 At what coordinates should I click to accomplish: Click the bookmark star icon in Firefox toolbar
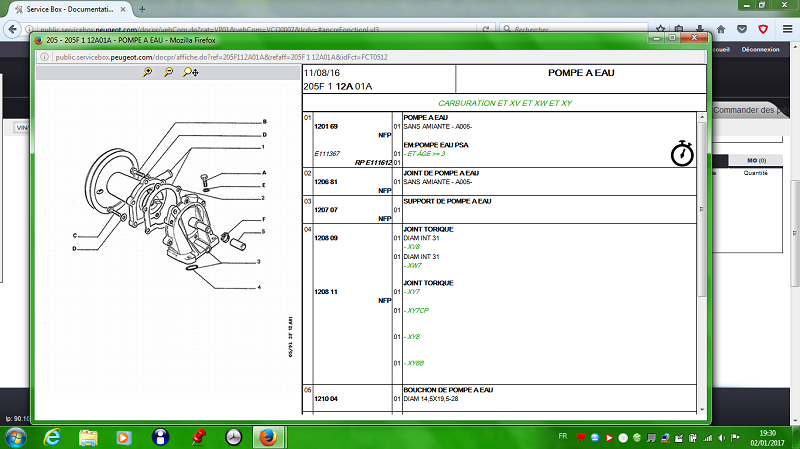[x=660, y=30]
